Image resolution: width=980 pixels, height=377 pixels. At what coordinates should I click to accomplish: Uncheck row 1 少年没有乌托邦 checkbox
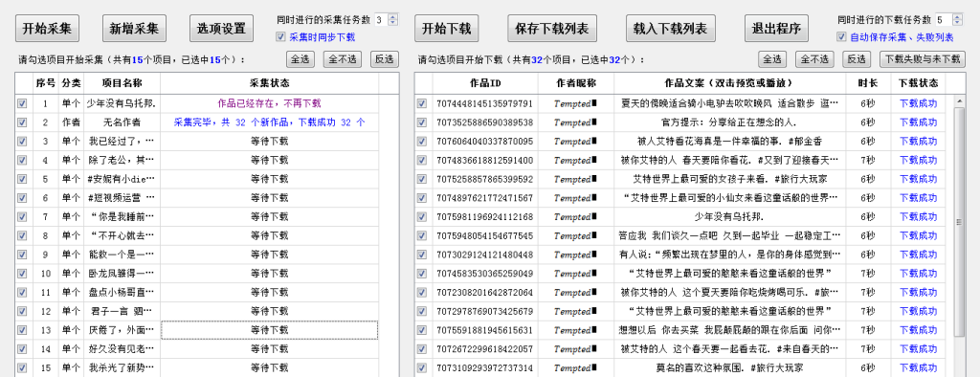tap(23, 103)
